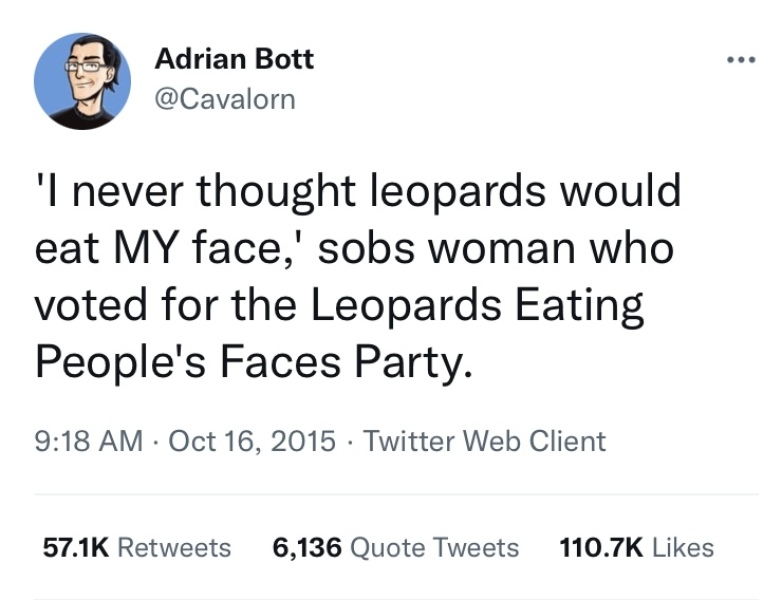
Task: Click the tweet's last line 'People's Faces Party.'
Action: [x=252, y=362]
